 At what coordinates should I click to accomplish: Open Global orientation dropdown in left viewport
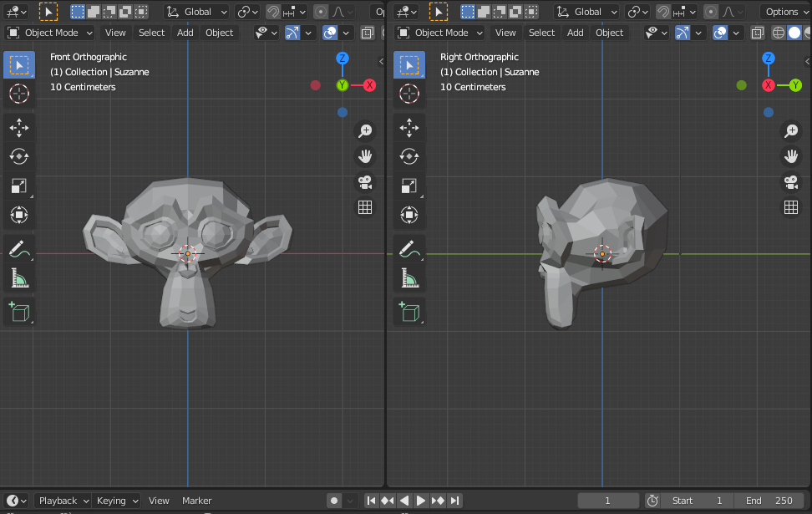[x=196, y=12]
